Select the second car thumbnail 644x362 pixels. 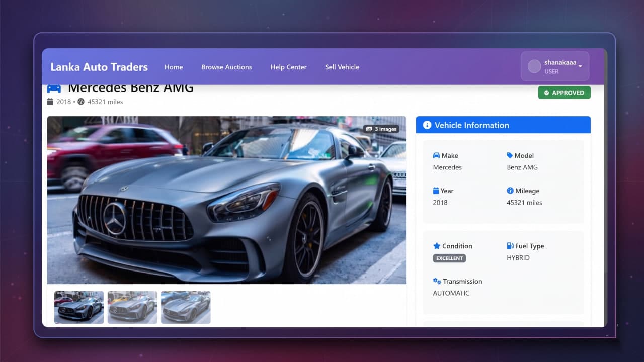coord(132,307)
